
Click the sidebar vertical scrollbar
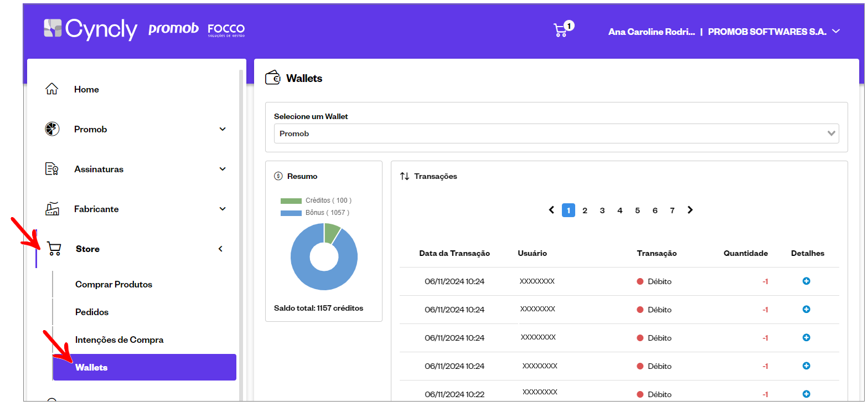click(x=241, y=235)
